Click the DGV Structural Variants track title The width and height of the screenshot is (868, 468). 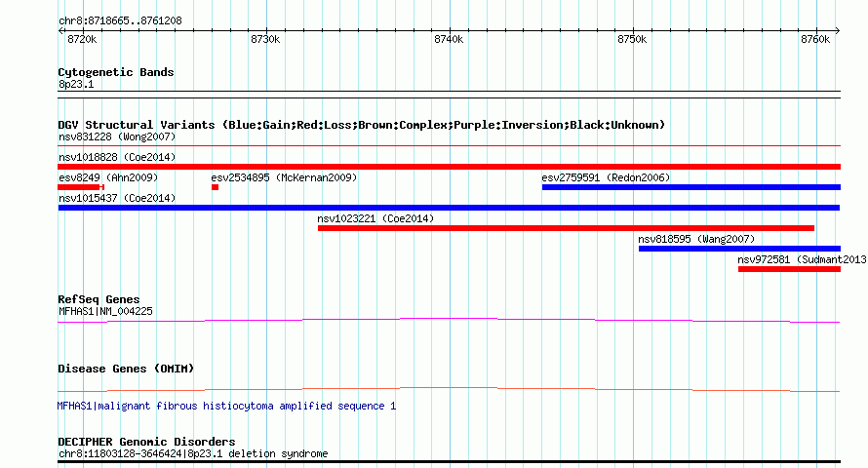[x=362, y=125]
